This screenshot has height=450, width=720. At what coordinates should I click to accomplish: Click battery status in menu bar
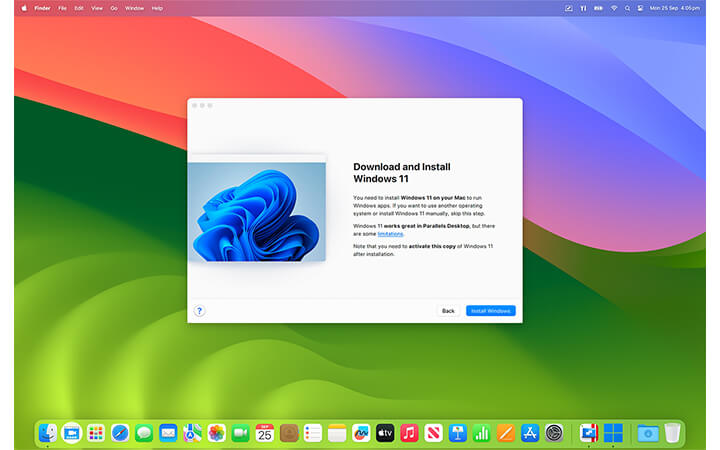tap(598, 8)
